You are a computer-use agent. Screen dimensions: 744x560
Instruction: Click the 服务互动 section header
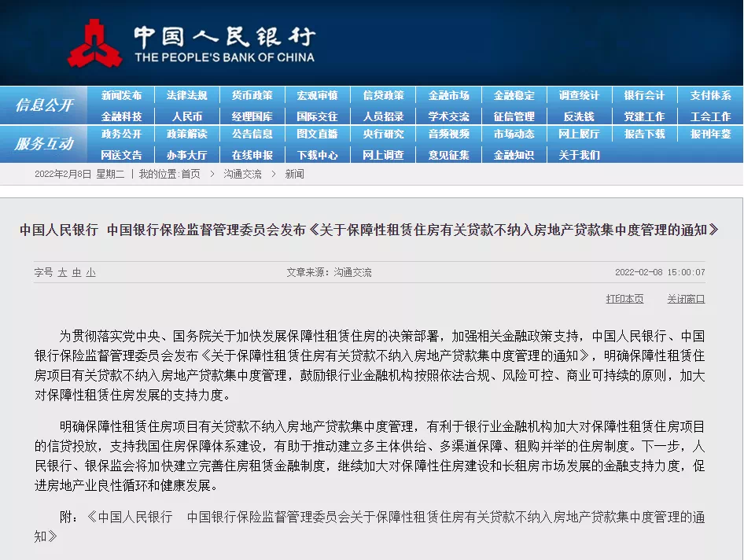coord(44,143)
